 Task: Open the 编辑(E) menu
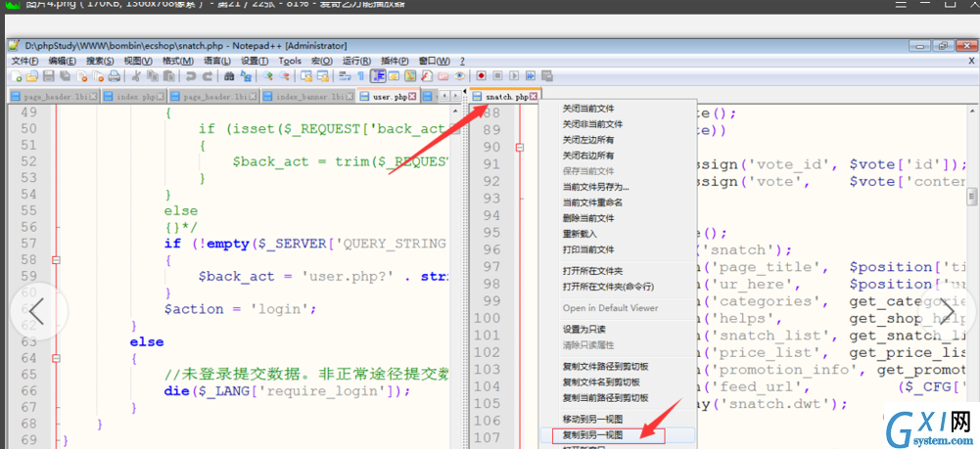tap(62, 62)
